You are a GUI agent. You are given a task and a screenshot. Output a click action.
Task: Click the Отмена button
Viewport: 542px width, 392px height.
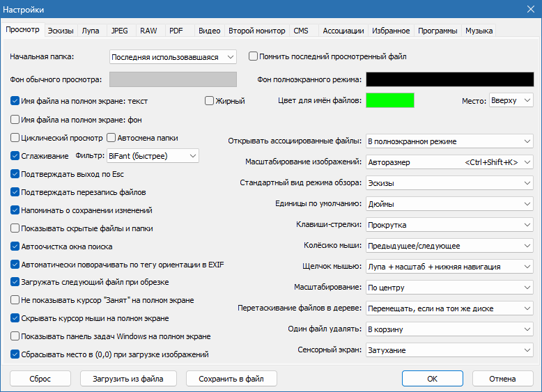[502, 379]
